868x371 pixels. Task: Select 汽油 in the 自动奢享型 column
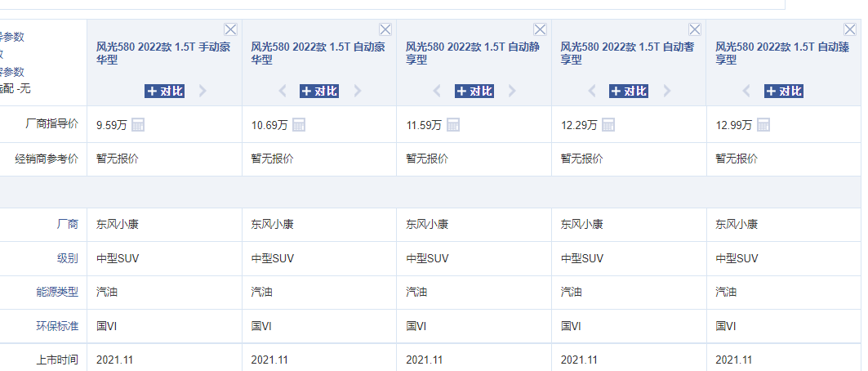click(x=571, y=292)
